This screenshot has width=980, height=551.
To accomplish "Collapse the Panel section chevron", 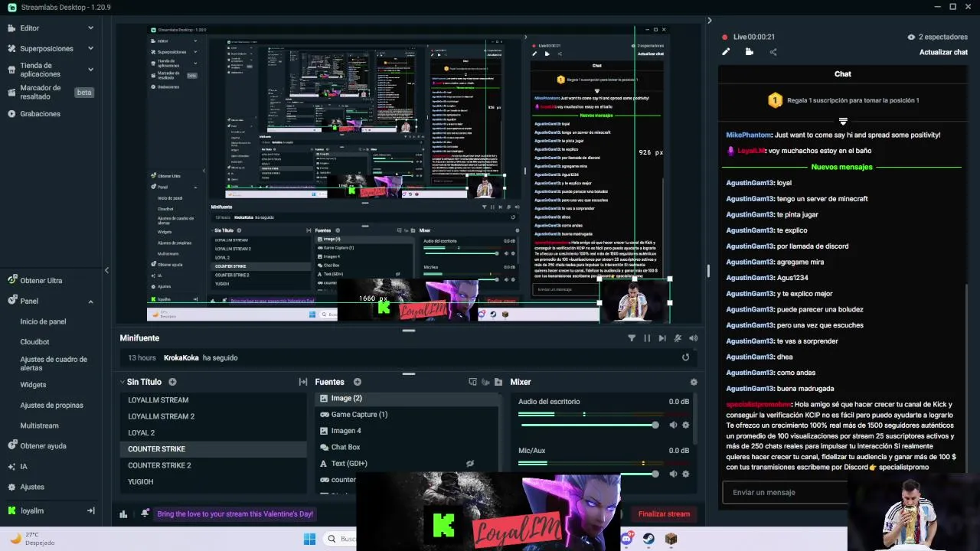I will (90, 301).
